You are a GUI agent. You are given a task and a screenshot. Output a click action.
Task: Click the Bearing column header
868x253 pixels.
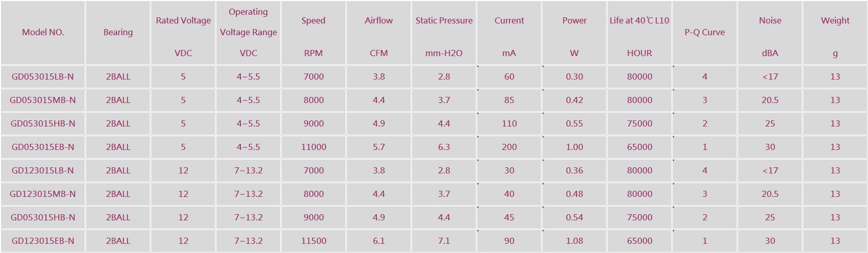pos(118,32)
